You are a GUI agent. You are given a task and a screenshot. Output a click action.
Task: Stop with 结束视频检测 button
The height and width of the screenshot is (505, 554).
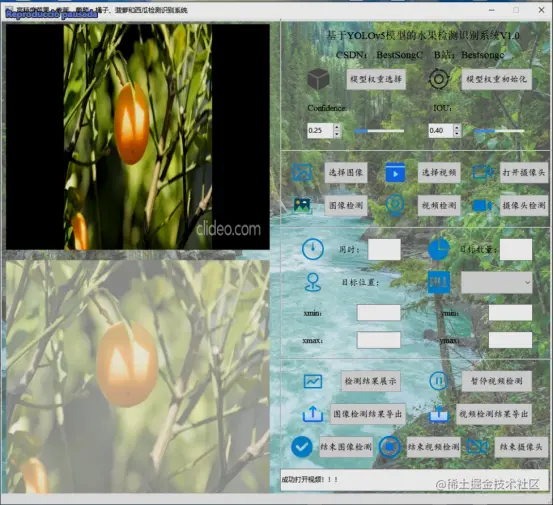coord(434,447)
